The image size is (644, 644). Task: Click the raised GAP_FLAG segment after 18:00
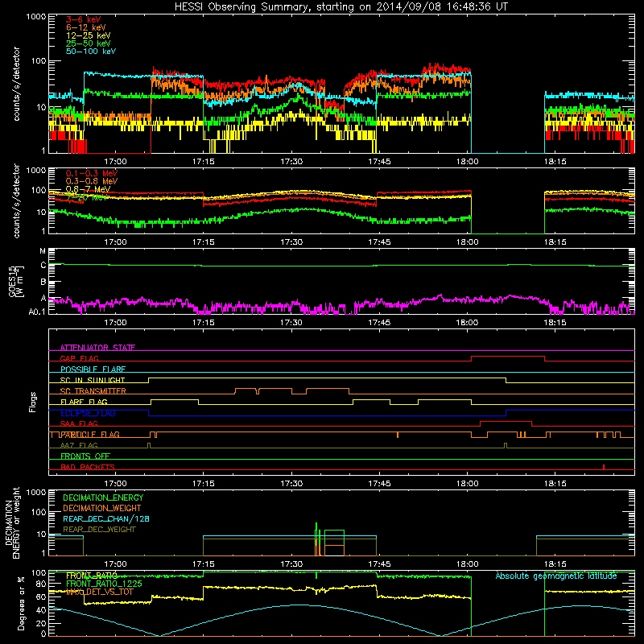pos(508,357)
